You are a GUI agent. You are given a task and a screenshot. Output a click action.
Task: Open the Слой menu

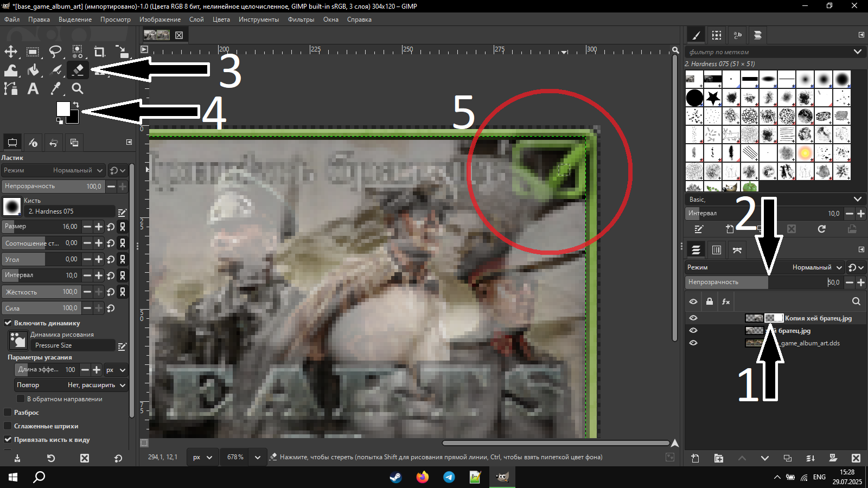[x=196, y=20]
